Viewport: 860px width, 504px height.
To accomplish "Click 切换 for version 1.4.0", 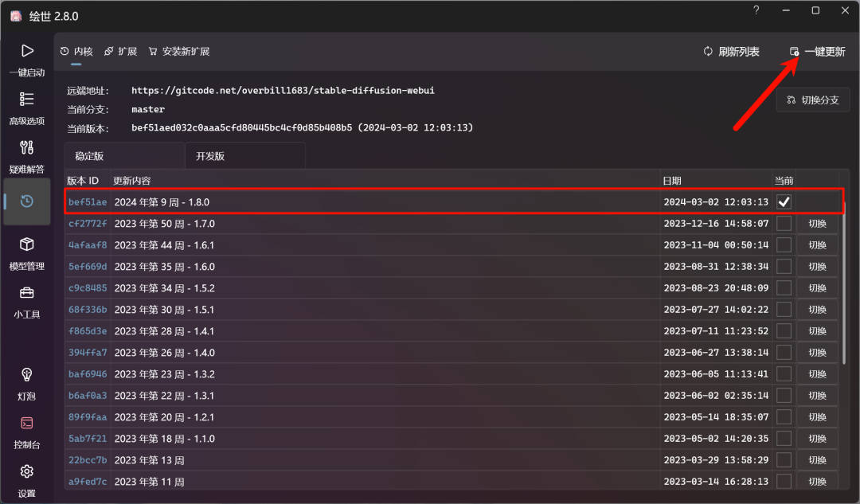I will click(x=817, y=352).
